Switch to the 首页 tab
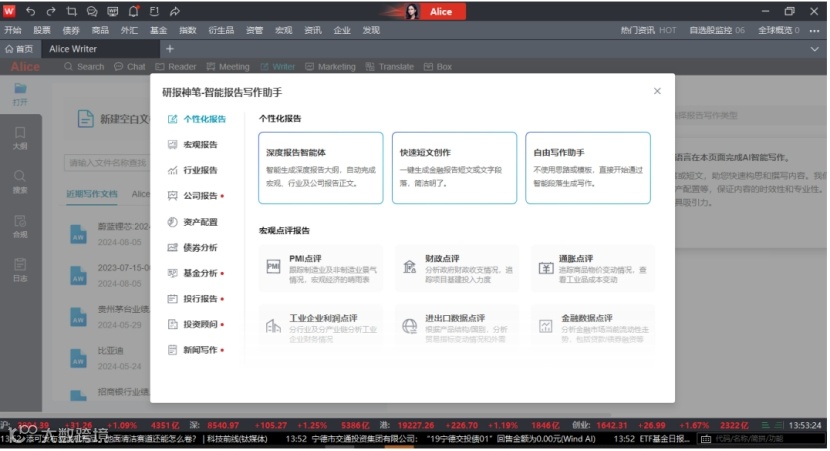Viewport: 830px width, 451px height. point(19,49)
